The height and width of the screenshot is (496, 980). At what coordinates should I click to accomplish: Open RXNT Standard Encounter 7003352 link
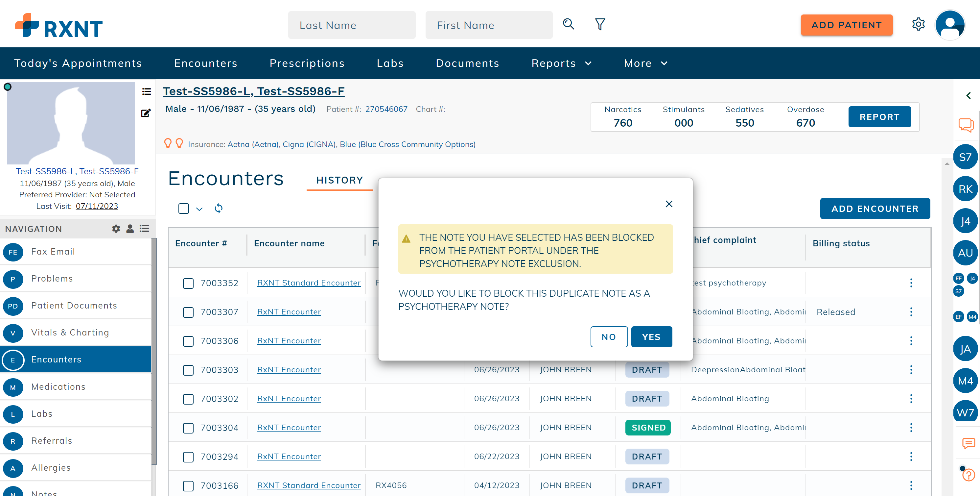point(309,283)
